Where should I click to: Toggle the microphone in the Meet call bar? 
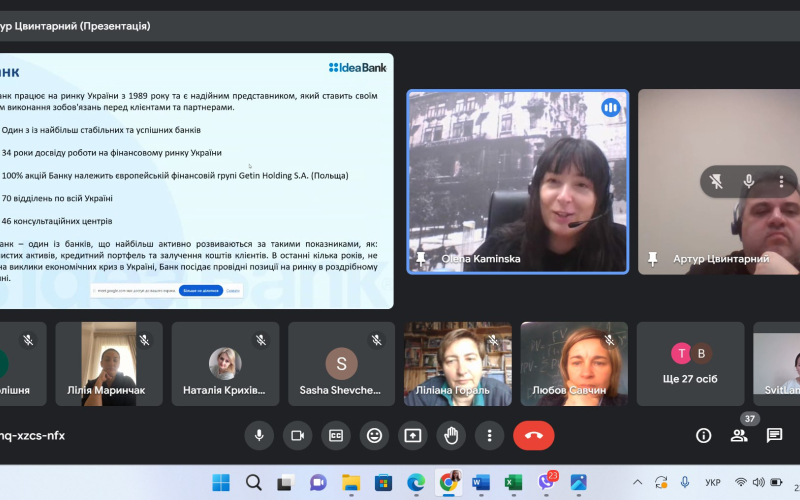(x=259, y=436)
